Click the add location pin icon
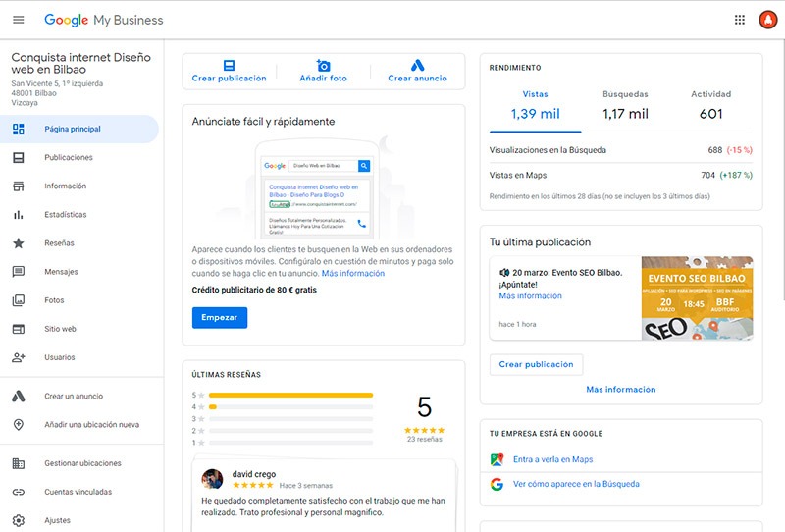Image resolution: width=785 pixels, height=532 pixels. click(19, 425)
